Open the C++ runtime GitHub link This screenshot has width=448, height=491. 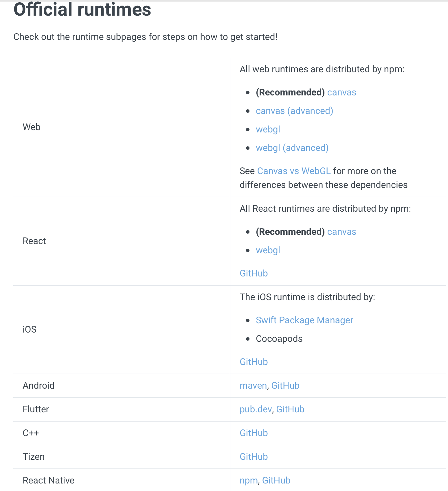coord(254,433)
